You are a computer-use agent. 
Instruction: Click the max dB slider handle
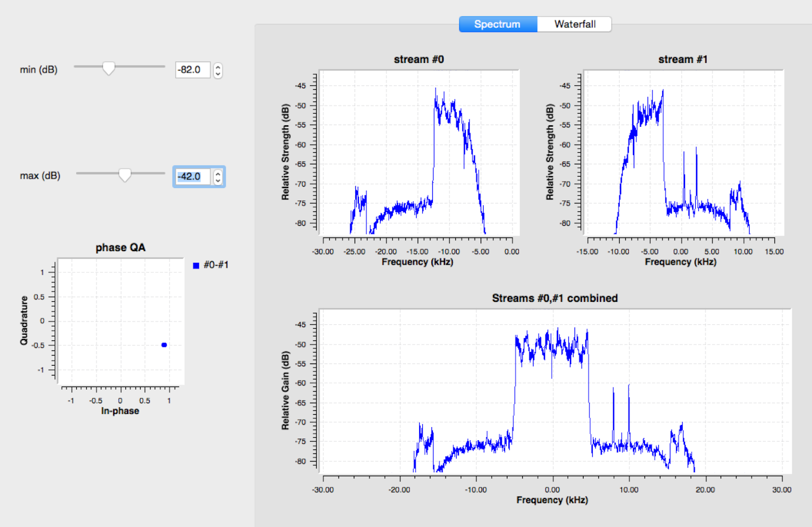(125, 174)
